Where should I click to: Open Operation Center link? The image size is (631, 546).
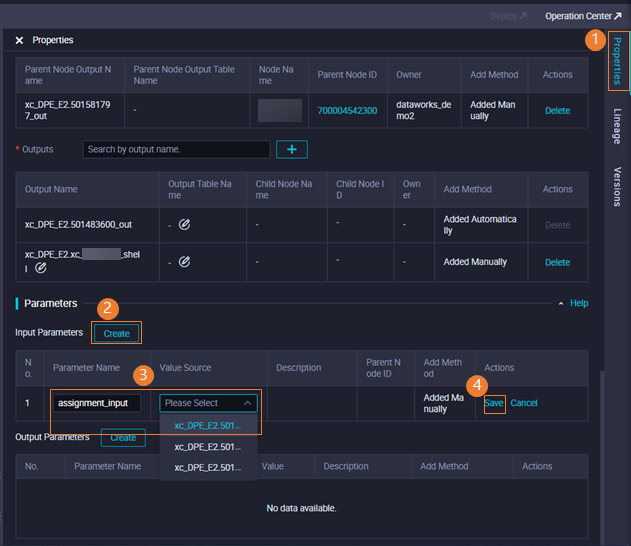(x=582, y=16)
